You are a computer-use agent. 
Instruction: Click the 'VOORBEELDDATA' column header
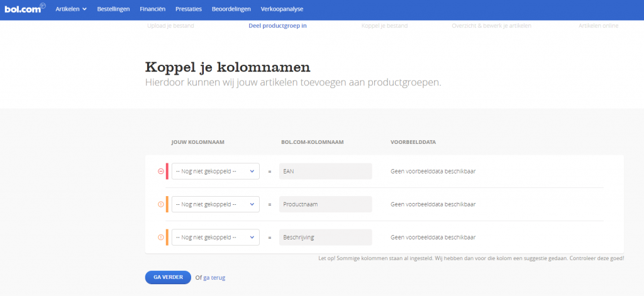[x=413, y=143]
